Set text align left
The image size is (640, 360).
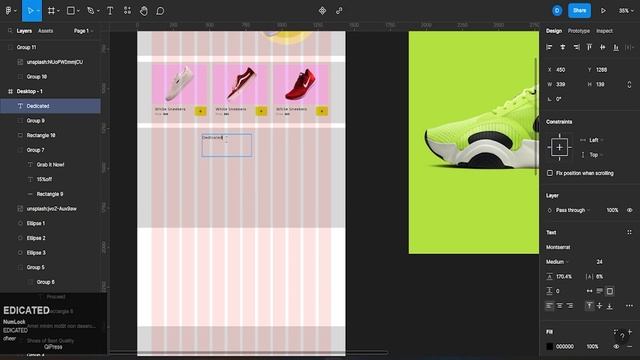coord(549,306)
